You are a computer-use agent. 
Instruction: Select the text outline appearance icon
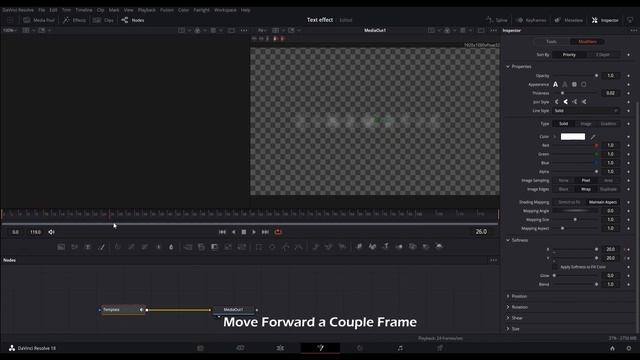[x=565, y=84]
